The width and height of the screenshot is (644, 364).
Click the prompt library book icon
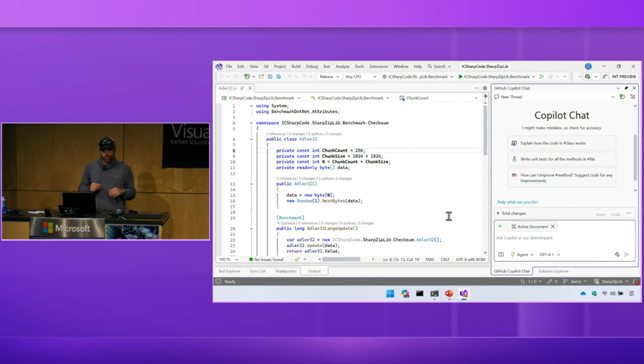pyautogui.click(x=501, y=255)
